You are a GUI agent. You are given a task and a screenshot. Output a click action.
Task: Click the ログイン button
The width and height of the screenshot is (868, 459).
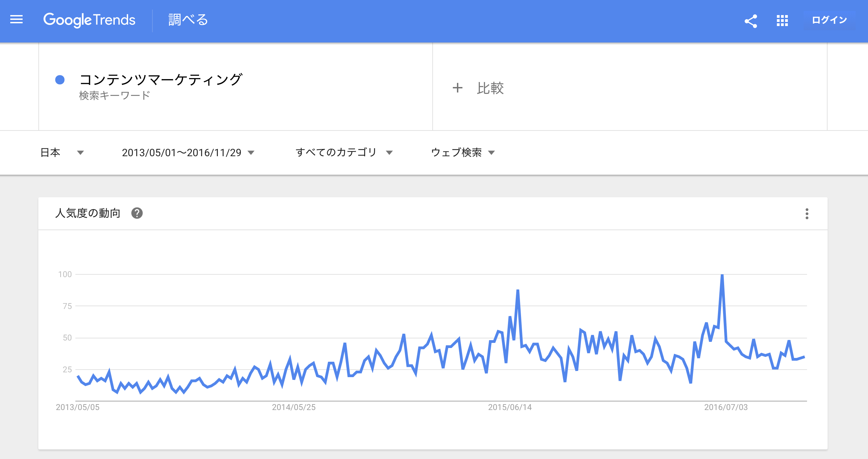pos(829,20)
